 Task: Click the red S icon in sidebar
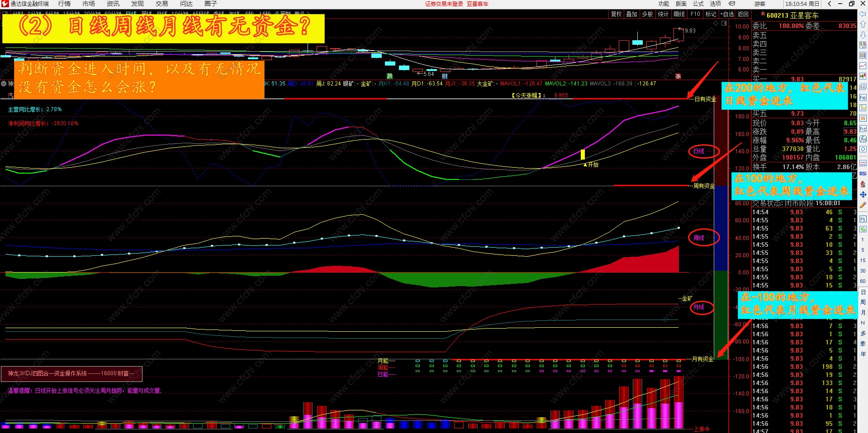coord(863,184)
